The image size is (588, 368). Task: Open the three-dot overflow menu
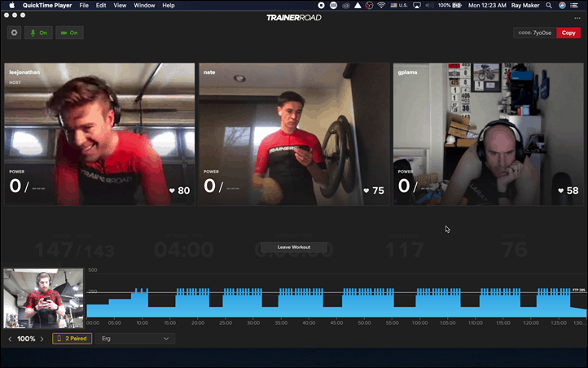pos(577,18)
